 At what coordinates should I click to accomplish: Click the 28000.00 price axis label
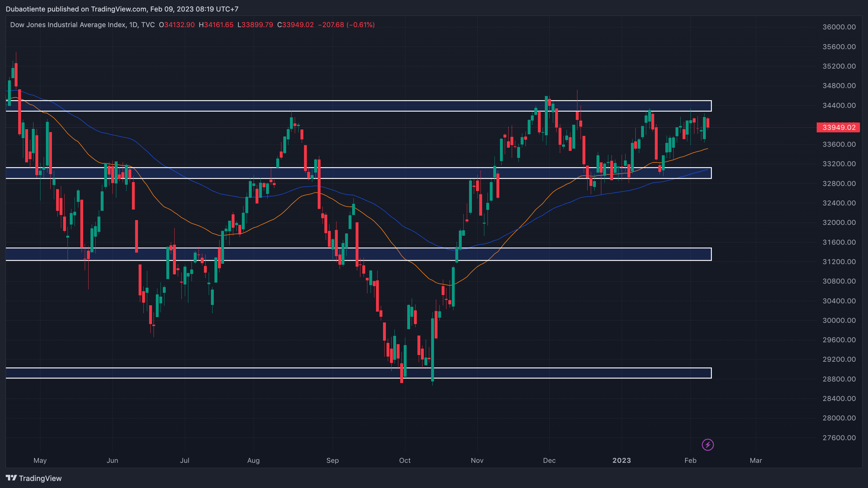[x=839, y=418]
